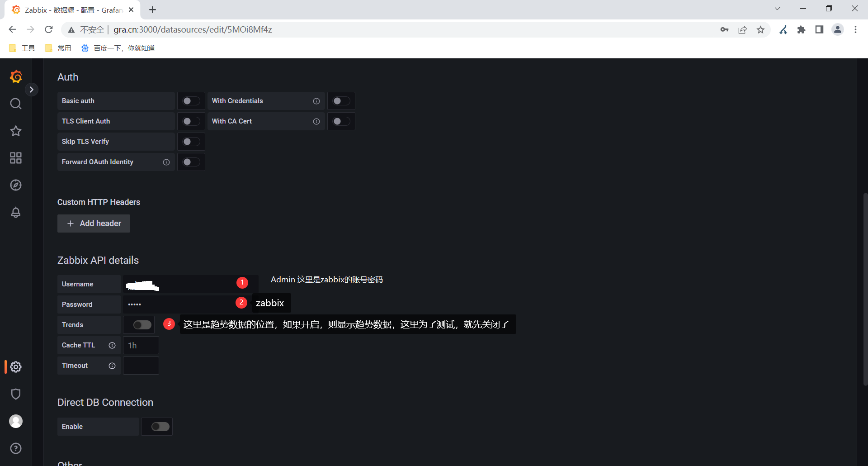Toggle the With Credentials switch
Viewport: 868px width, 466px height.
pyautogui.click(x=341, y=101)
